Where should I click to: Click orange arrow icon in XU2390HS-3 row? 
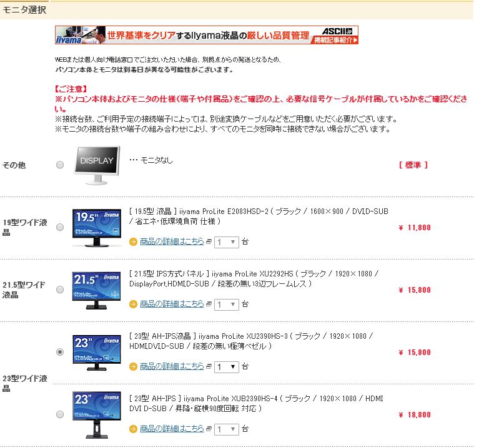[133, 367]
